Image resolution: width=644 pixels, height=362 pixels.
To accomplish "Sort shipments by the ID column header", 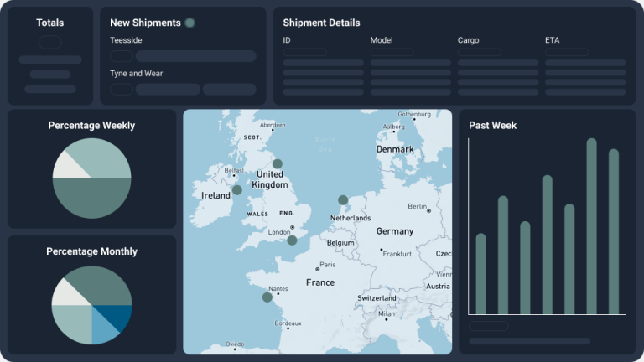I will point(287,40).
